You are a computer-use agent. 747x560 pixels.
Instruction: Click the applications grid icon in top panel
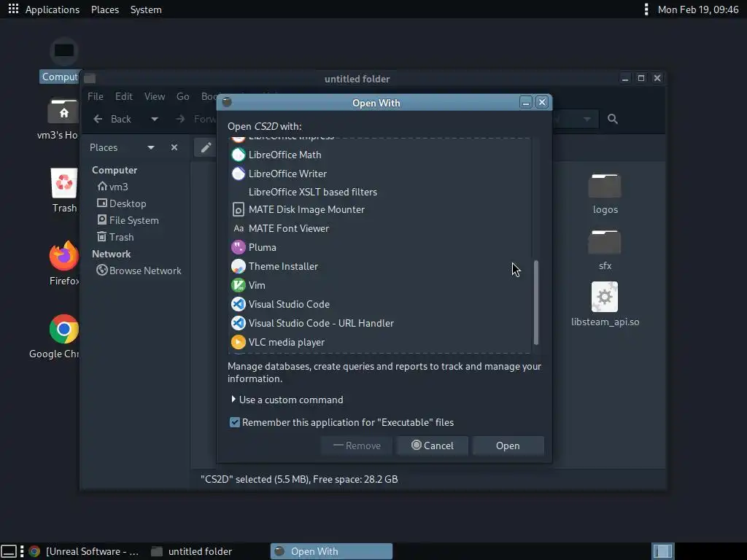tap(13, 9)
